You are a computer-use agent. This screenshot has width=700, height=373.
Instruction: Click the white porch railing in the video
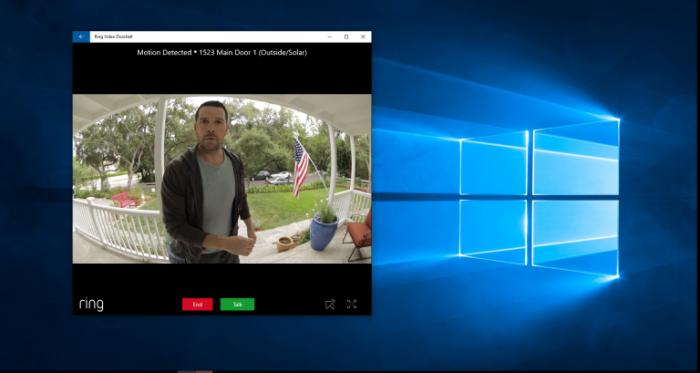tap(118, 229)
